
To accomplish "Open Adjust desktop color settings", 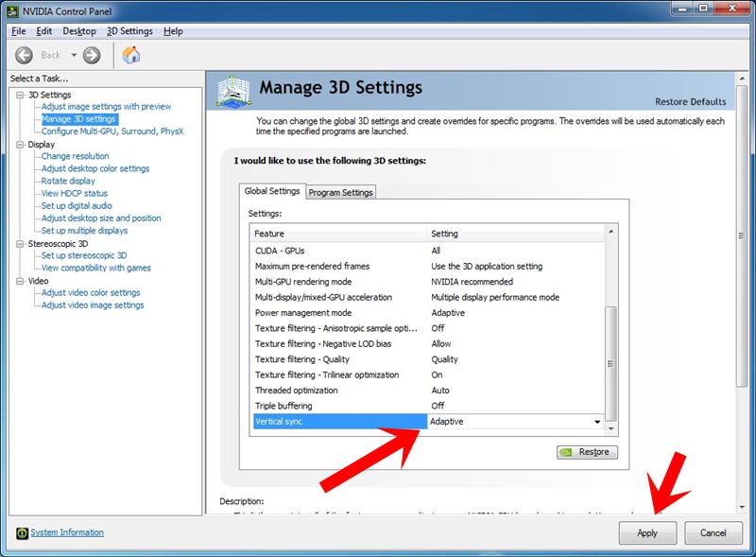I will point(95,168).
